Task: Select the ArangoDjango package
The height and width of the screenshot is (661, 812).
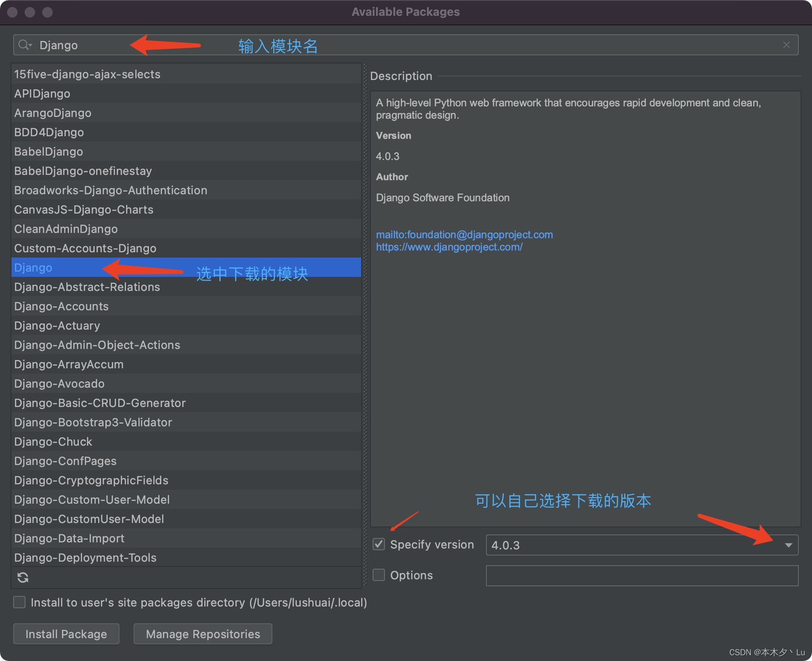Action: point(186,113)
